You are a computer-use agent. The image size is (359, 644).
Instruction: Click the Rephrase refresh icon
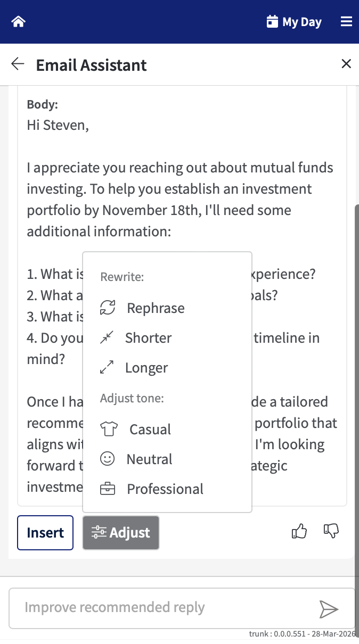point(108,308)
